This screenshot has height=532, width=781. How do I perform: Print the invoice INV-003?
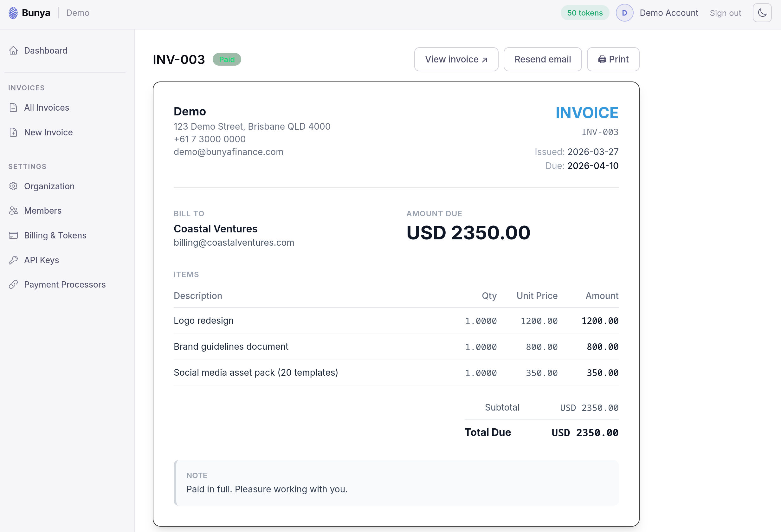point(613,60)
